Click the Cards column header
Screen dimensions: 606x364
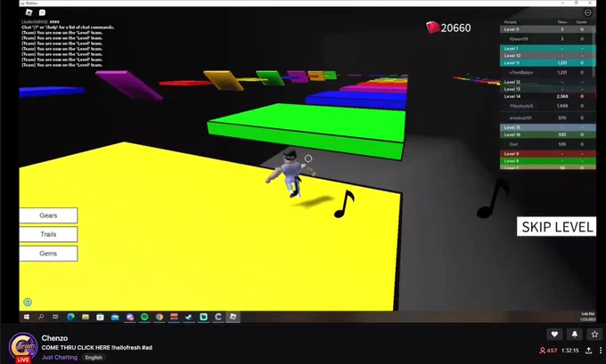582,22
